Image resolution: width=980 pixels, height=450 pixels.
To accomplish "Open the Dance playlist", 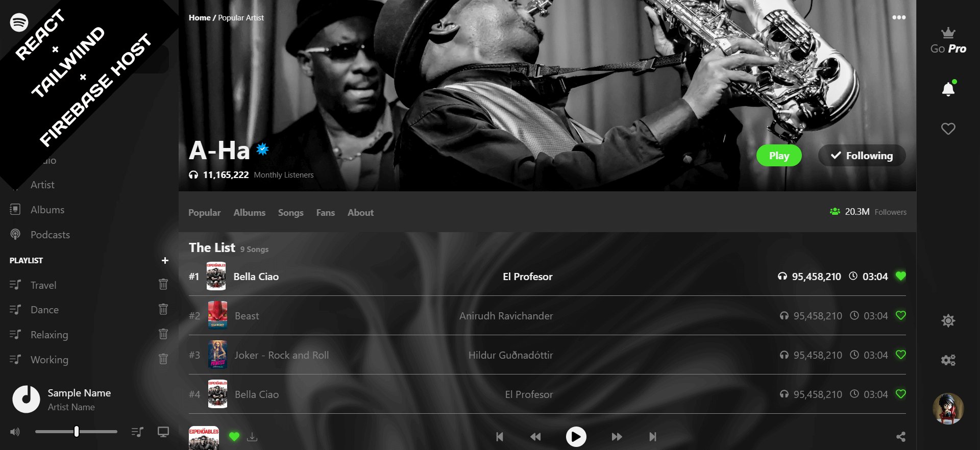I will click(x=44, y=310).
